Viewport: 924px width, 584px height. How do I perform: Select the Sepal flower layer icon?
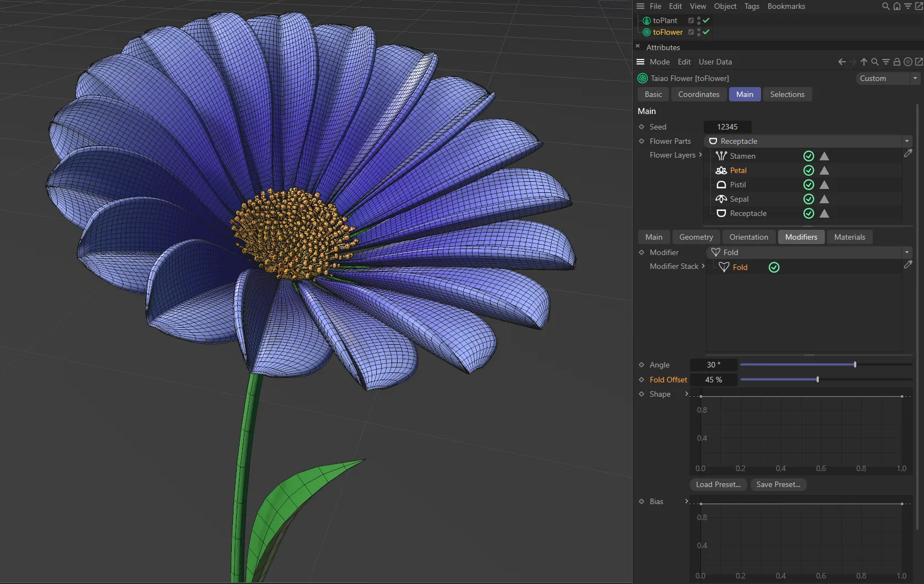pyautogui.click(x=721, y=199)
